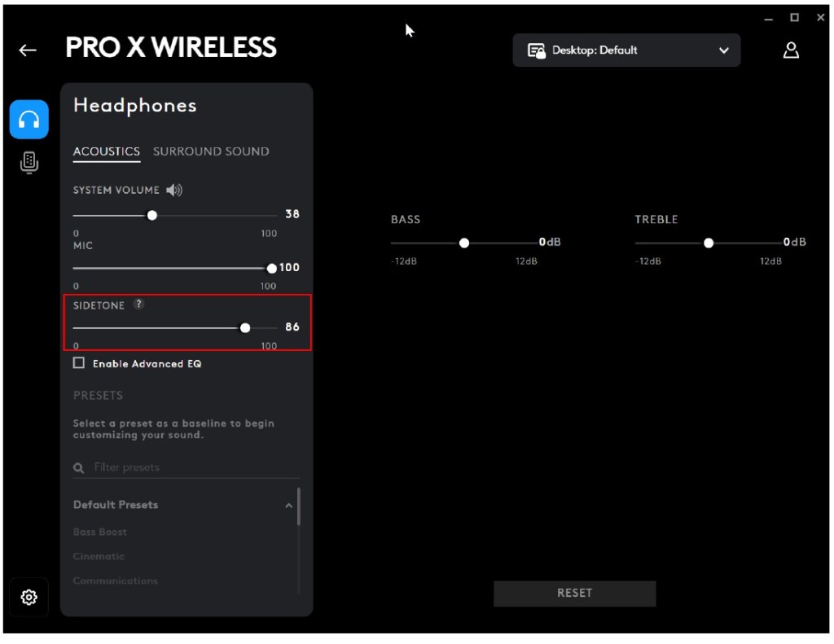Select the Bass Boost preset
Viewport: 834px width, 644px height.
pyautogui.click(x=100, y=532)
